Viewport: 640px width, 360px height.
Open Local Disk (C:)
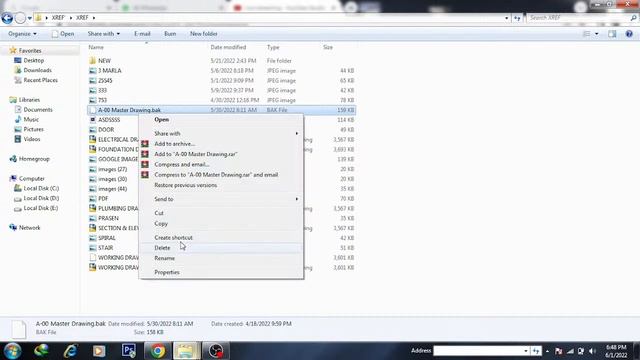tap(41, 188)
